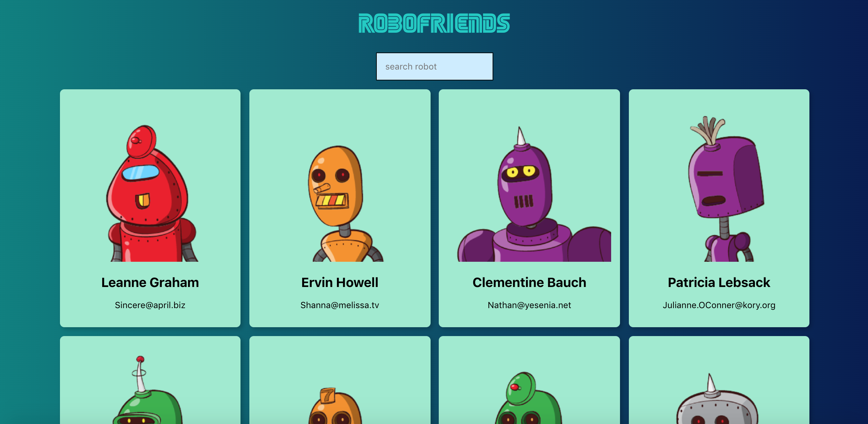Viewport: 868px width, 424px height.
Task: Click the yellow eyes of the purple robot
Action: pos(521,171)
